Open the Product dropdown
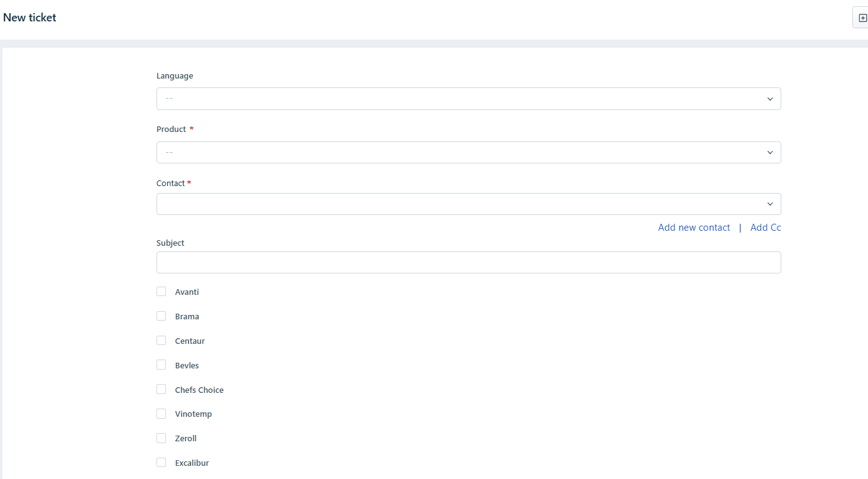Image resolution: width=868 pixels, height=479 pixels. click(469, 152)
